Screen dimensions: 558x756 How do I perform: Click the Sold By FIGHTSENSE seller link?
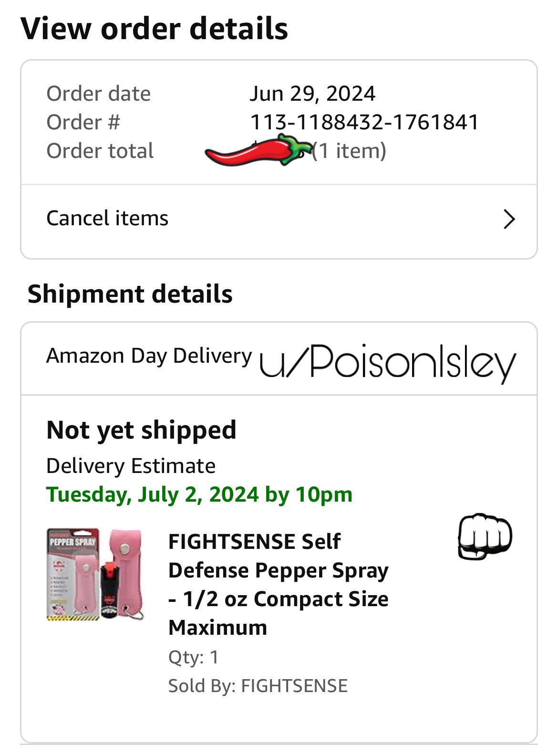[259, 686]
